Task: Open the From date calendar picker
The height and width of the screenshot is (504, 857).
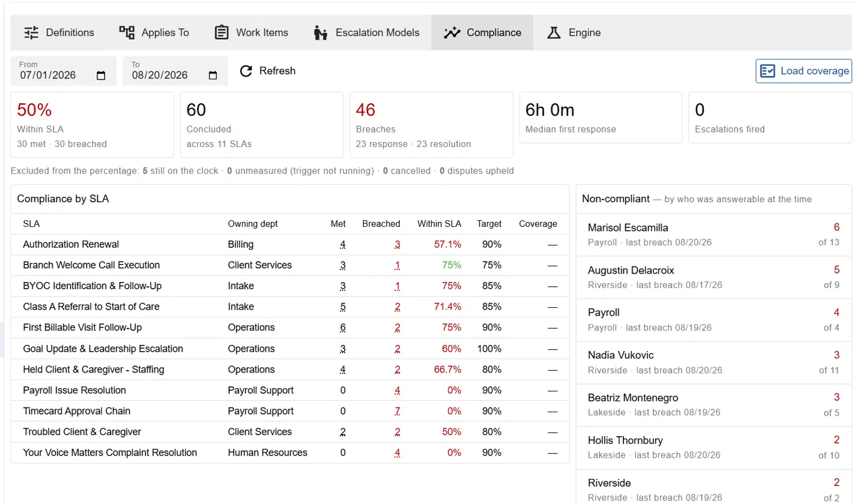Action: (101, 76)
